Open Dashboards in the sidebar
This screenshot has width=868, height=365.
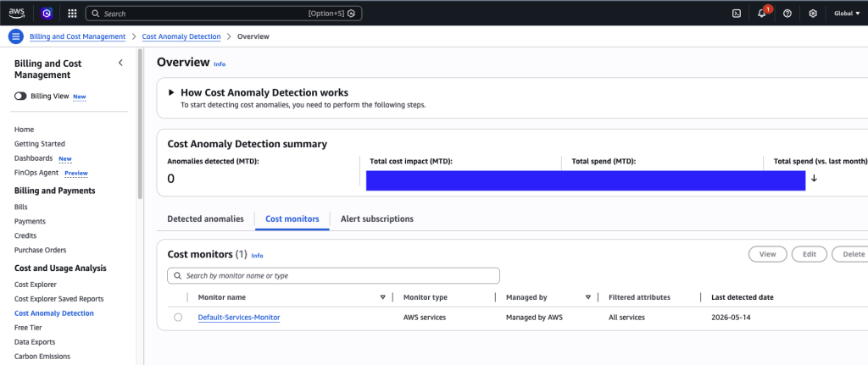tap(34, 158)
